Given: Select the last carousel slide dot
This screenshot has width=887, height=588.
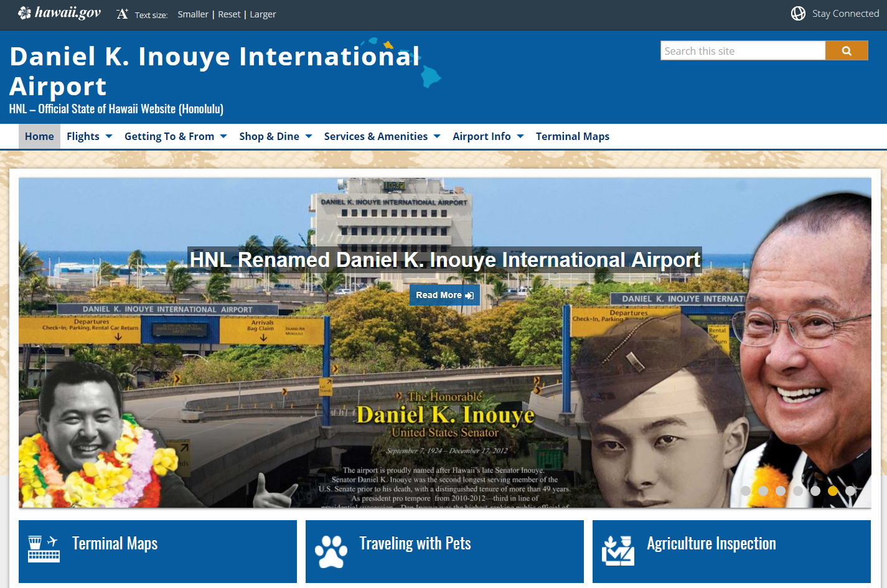Looking at the screenshot, I should pyautogui.click(x=850, y=491).
